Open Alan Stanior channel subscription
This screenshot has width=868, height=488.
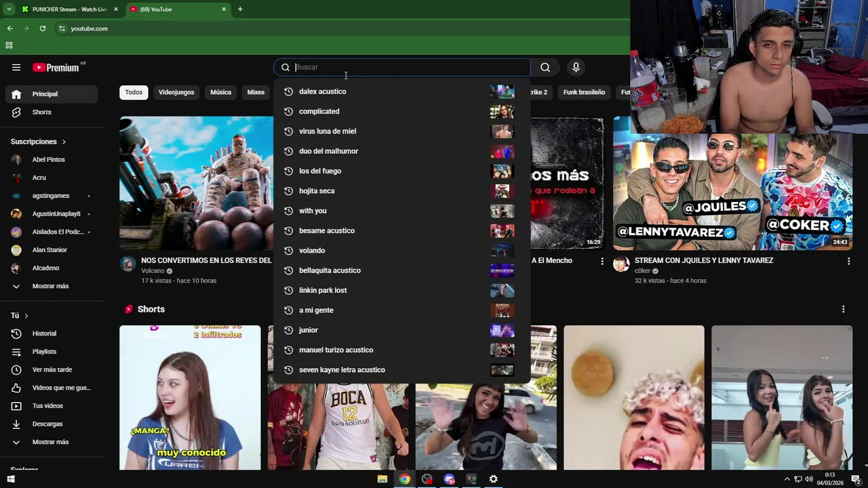pyautogui.click(x=52, y=250)
